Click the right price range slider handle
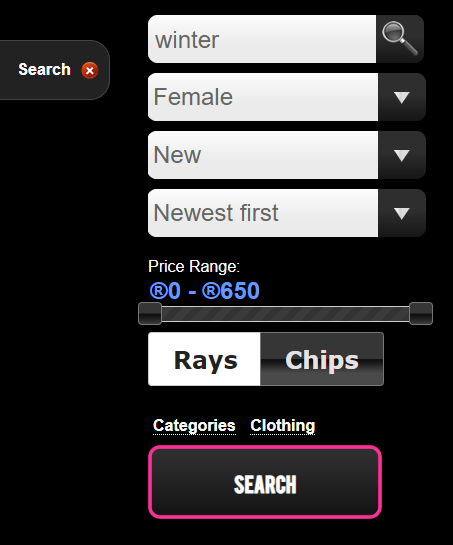 point(421,314)
